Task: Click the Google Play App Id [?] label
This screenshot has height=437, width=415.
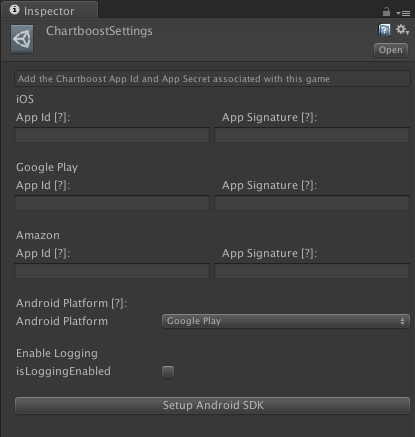Action: click(x=43, y=185)
